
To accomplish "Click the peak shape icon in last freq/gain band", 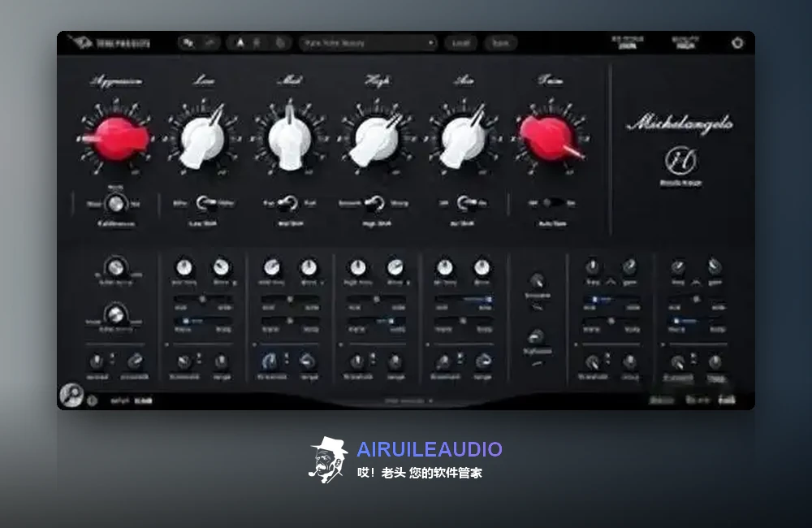I will (x=697, y=282).
